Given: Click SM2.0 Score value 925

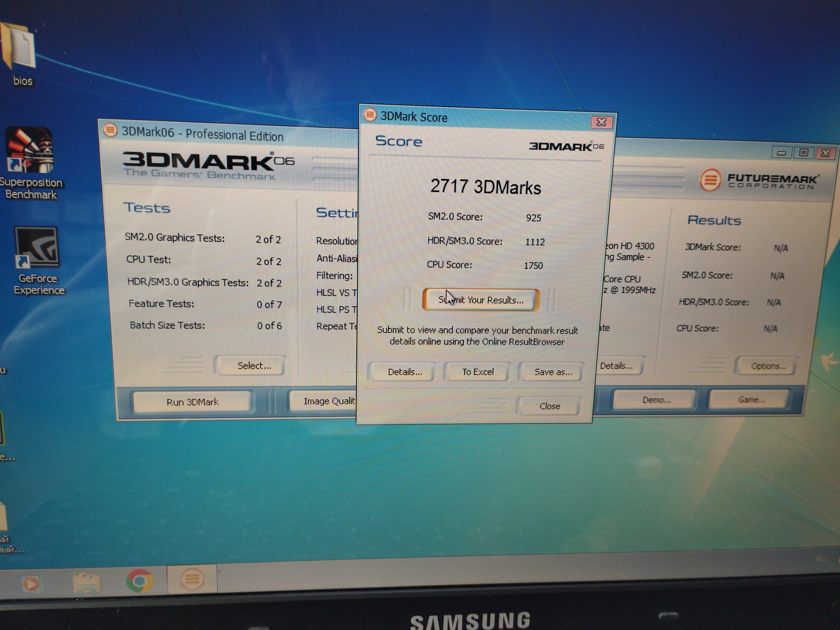Looking at the screenshot, I should click(x=533, y=218).
